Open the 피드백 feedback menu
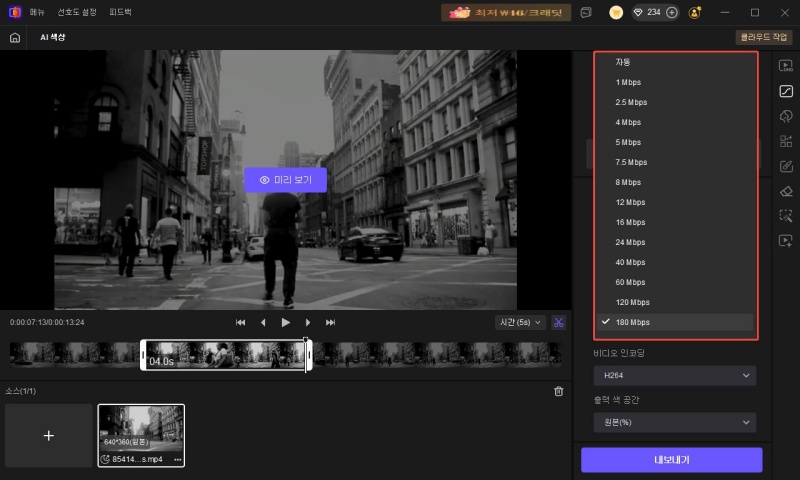 120,12
